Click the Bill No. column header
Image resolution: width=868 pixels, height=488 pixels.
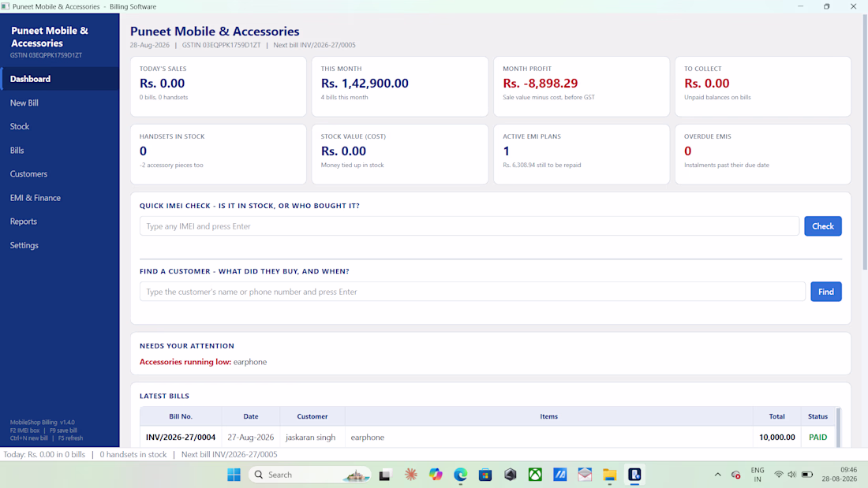point(181,416)
